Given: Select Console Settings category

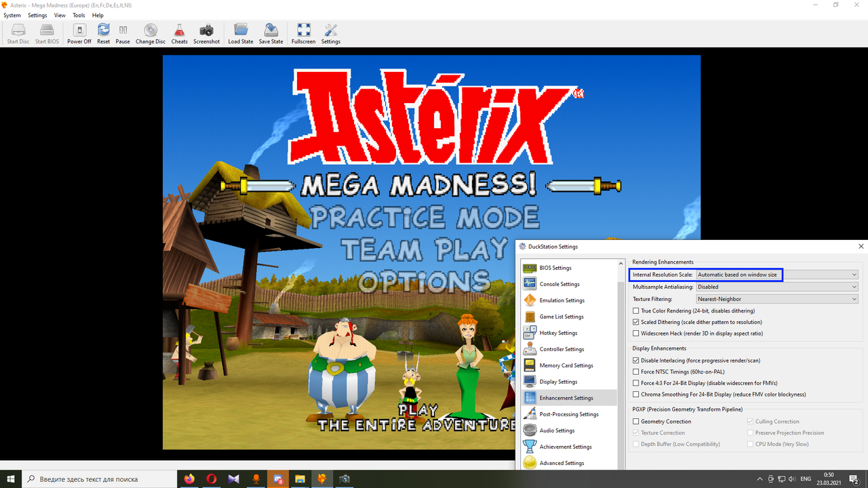Looking at the screenshot, I should (569, 284).
